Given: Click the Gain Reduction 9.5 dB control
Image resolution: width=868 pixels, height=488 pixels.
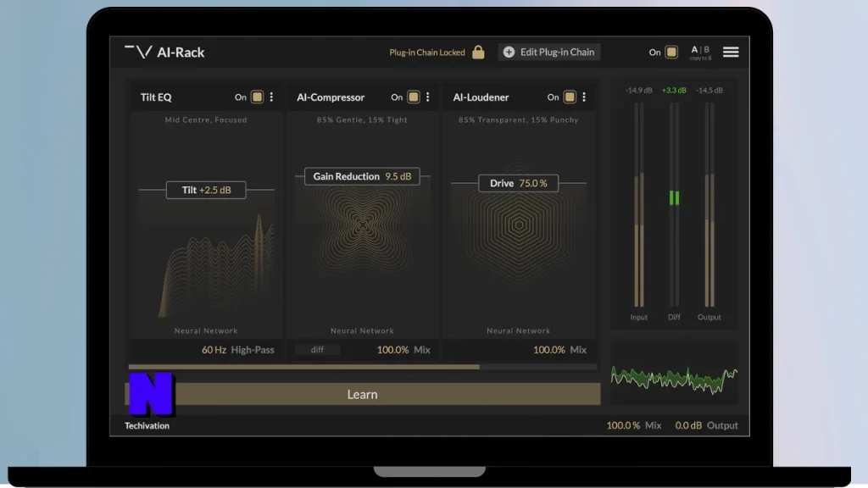Looking at the screenshot, I should pos(362,176).
